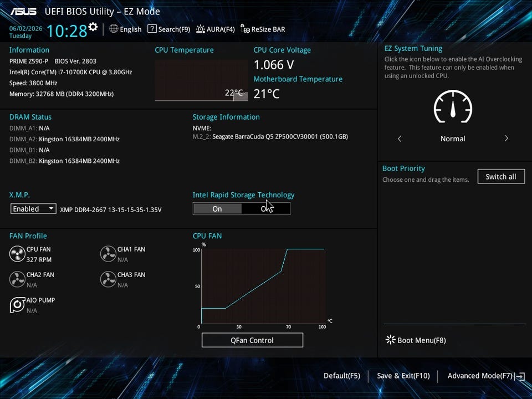
Task: Click BIOS Ver. 2803 text
Action: pos(75,61)
